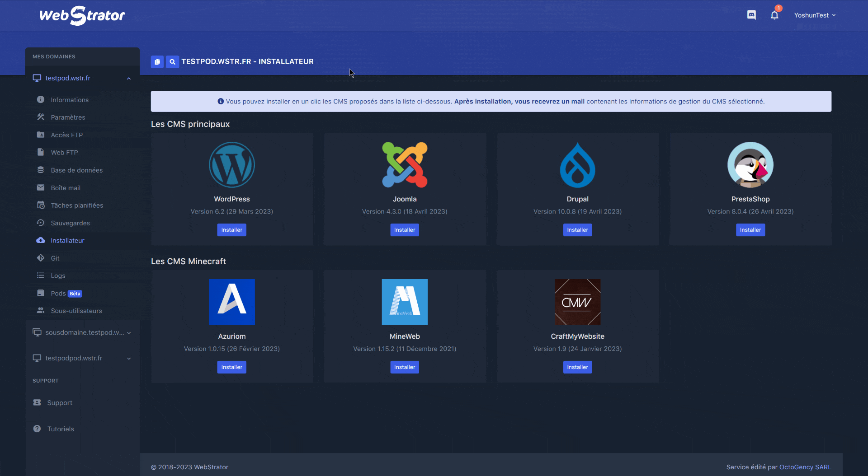
Task: Click the Tâches planifiées calendar icon
Action: point(41,205)
